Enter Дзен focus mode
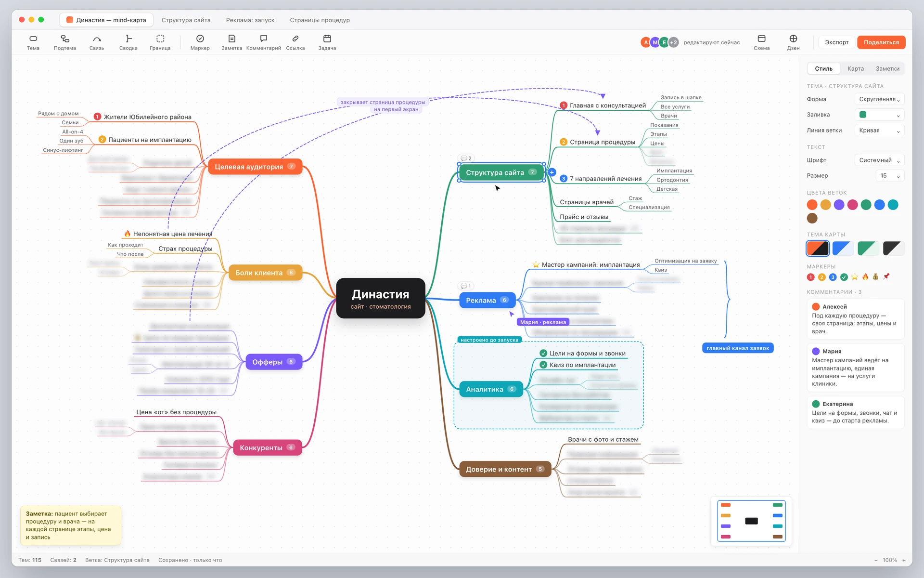The height and width of the screenshot is (578, 924). (x=793, y=42)
